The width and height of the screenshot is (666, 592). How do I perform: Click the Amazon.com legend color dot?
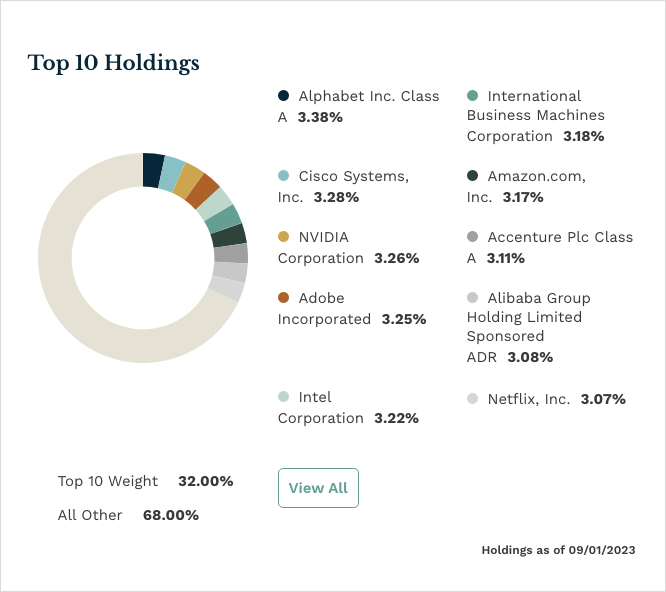(472, 176)
